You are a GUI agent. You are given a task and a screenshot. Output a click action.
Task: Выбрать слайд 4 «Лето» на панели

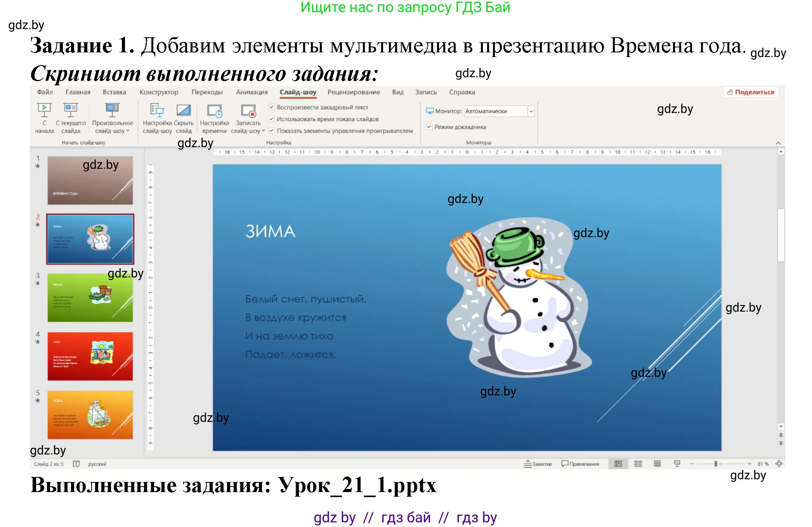click(x=90, y=355)
